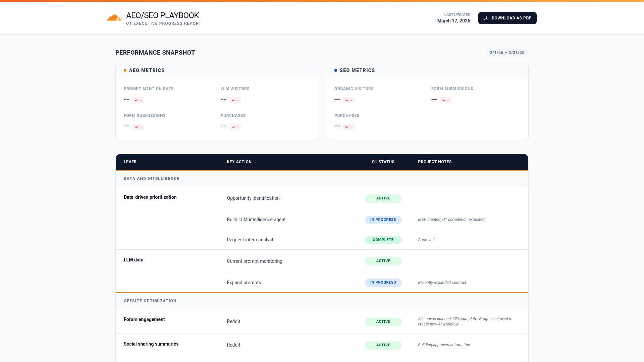Viewport: 644px width, 362px height.
Task: Click Current prompt monitoring action
Action: click(x=255, y=261)
